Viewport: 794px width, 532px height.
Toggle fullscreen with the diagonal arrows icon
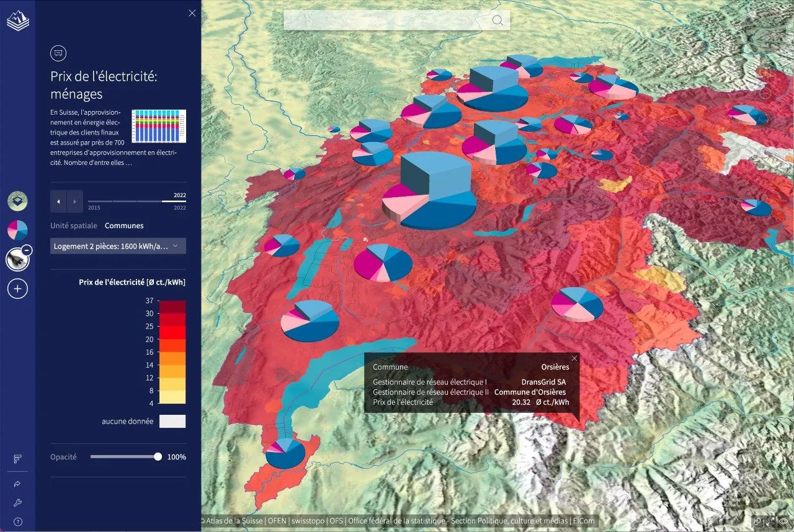(x=770, y=523)
